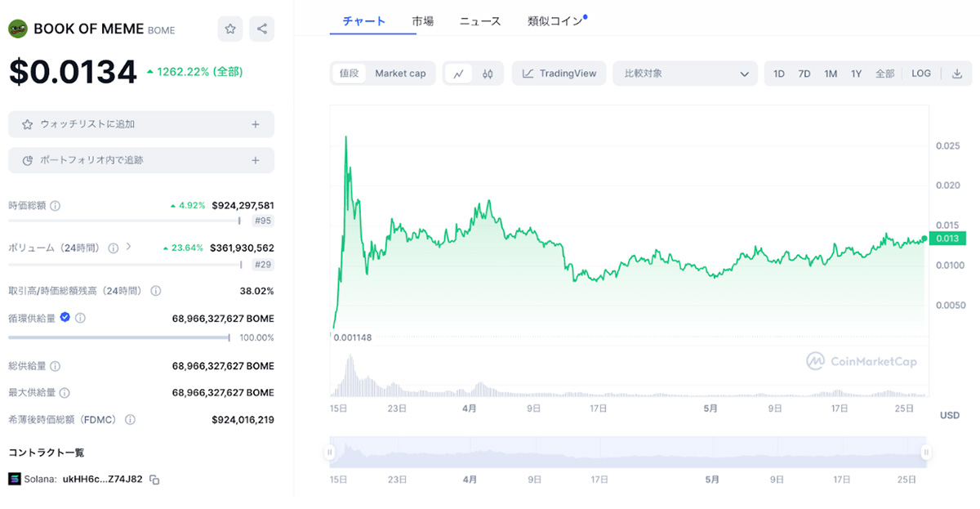
Task: Show Market cap on chart
Action: pyautogui.click(x=400, y=74)
